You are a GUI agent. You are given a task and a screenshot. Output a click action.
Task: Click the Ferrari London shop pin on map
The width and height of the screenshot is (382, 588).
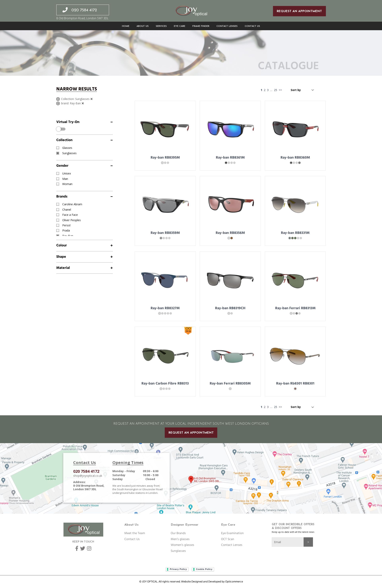tap(328, 492)
